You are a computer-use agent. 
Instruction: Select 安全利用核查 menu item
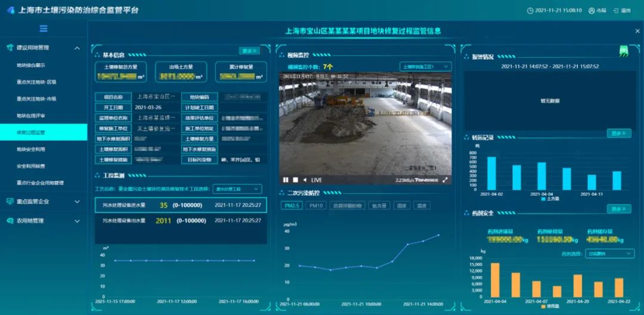pyautogui.click(x=31, y=166)
